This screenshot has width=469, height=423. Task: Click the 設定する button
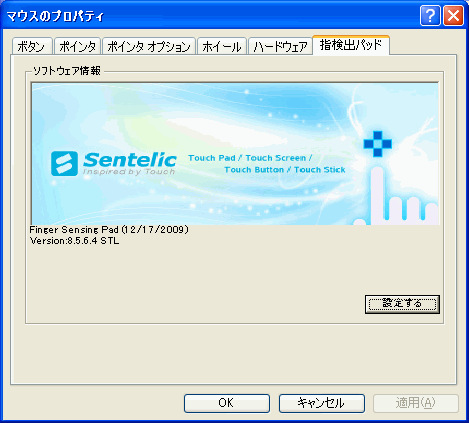tap(402, 304)
